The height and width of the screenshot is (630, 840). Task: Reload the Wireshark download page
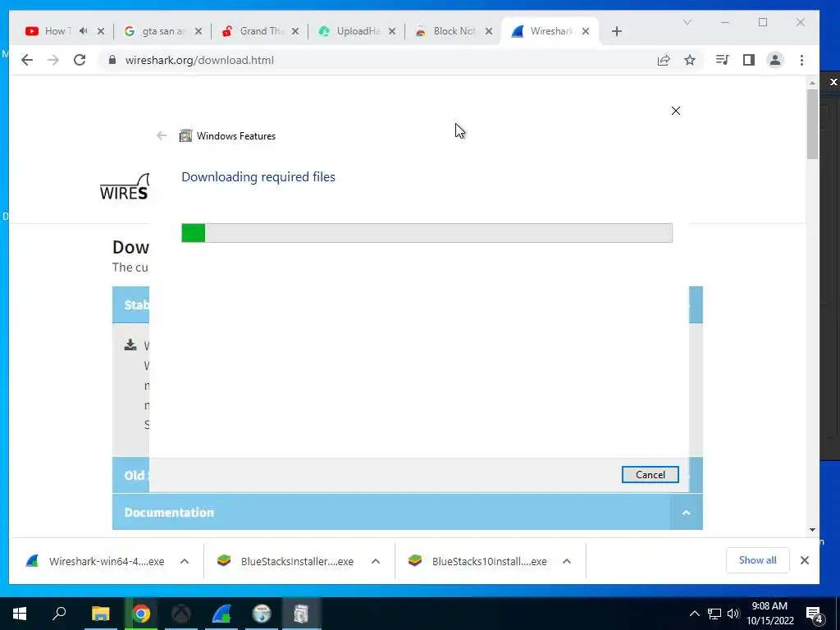(80, 60)
